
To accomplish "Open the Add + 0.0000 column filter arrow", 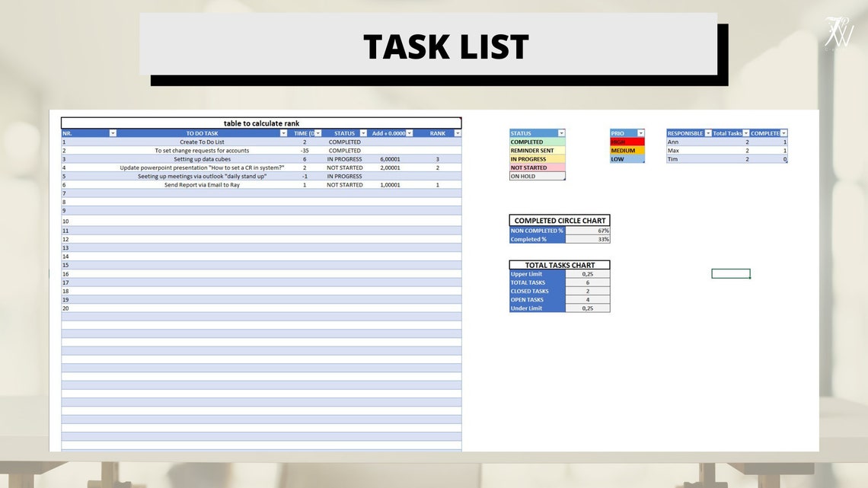I will (409, 133).
